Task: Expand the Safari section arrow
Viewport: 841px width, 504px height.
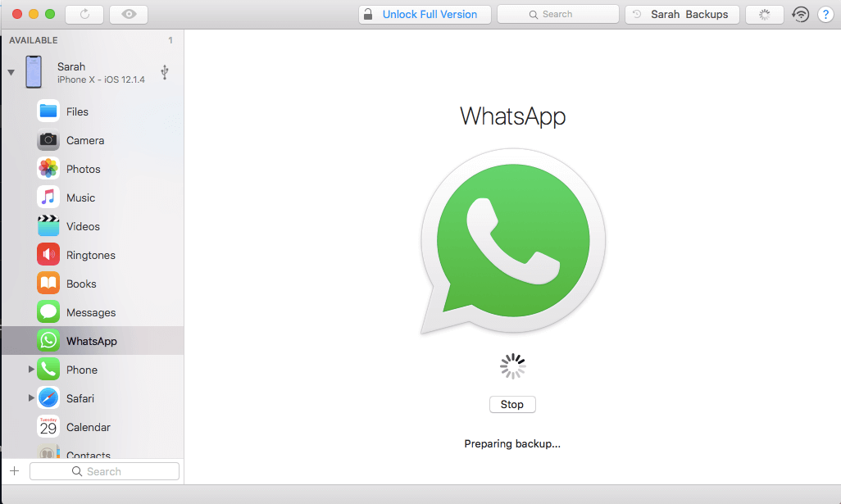Action: (x=31, y=397)
